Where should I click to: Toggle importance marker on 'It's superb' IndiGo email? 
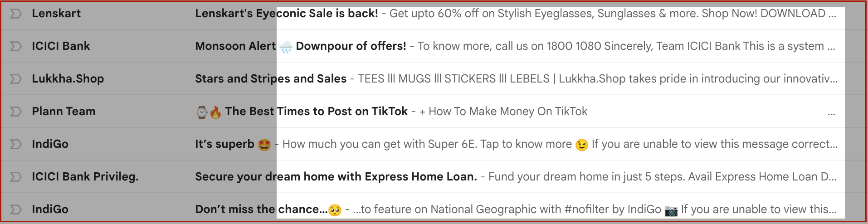[16, 144]
